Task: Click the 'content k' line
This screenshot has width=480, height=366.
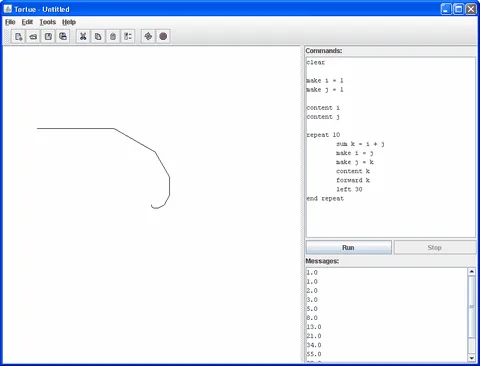Action: [x=353, y=171]
